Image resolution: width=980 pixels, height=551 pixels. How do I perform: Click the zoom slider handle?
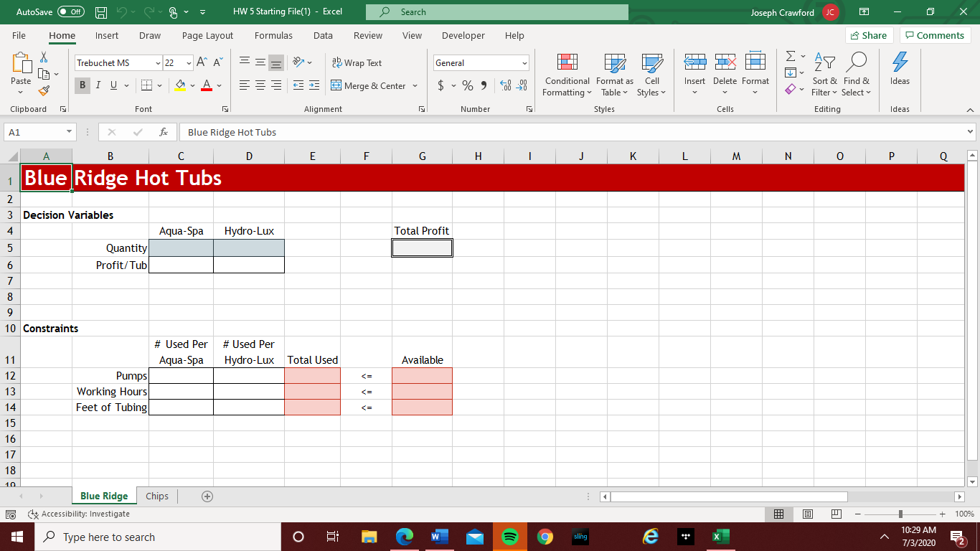coord(900,514)
